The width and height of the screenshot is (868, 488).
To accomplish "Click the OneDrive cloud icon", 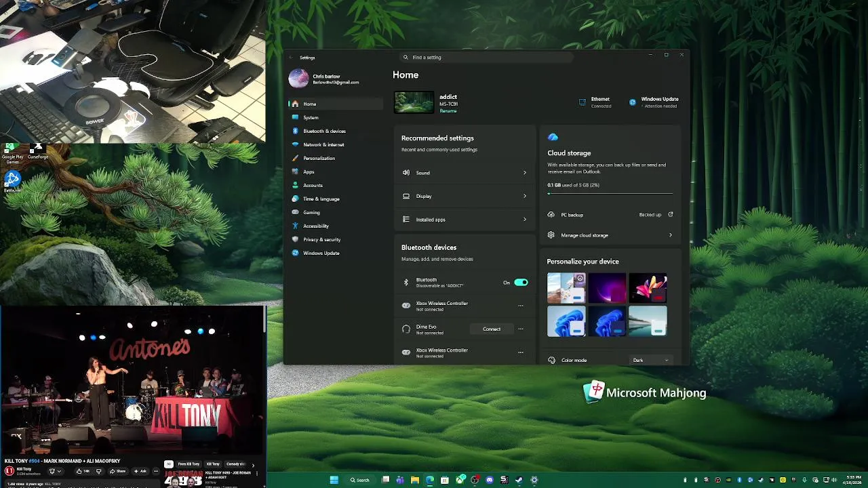I will pyautogui.click(x=553, y=138).
